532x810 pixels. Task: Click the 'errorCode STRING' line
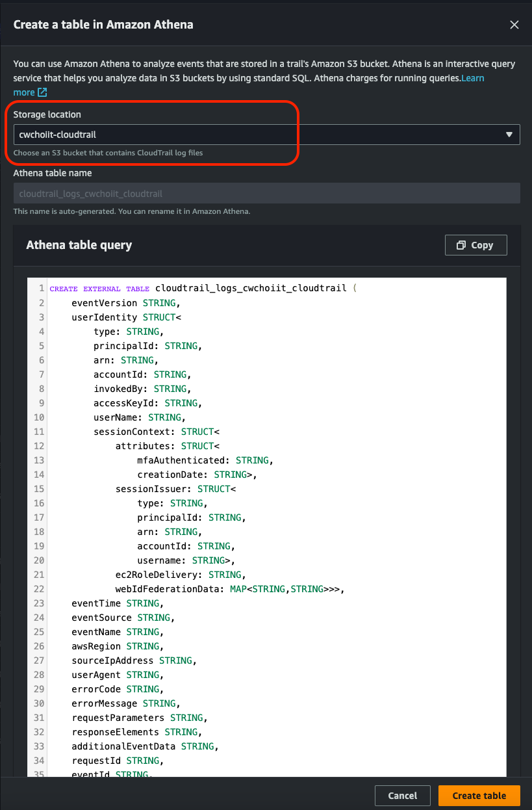tap(118, 689)
